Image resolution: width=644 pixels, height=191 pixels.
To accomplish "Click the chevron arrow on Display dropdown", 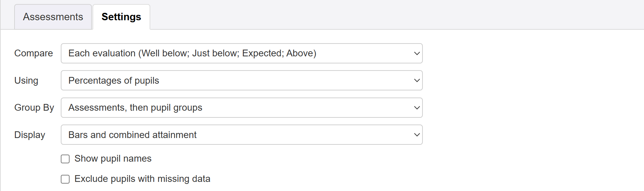I will coord(417,135).
